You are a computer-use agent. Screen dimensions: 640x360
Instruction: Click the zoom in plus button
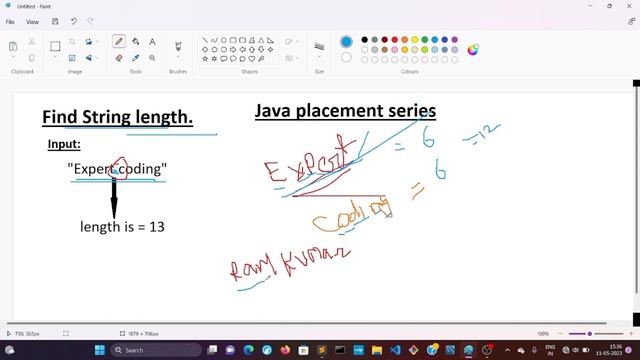631,334
